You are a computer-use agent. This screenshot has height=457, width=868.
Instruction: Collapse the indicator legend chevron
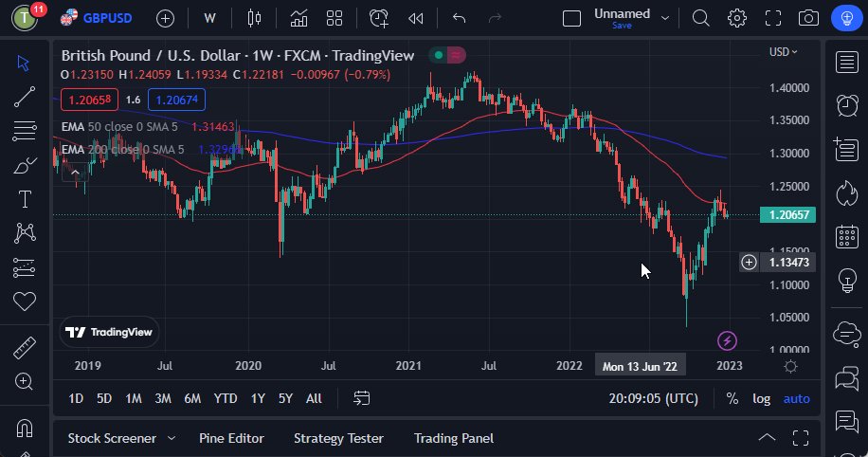75,173
